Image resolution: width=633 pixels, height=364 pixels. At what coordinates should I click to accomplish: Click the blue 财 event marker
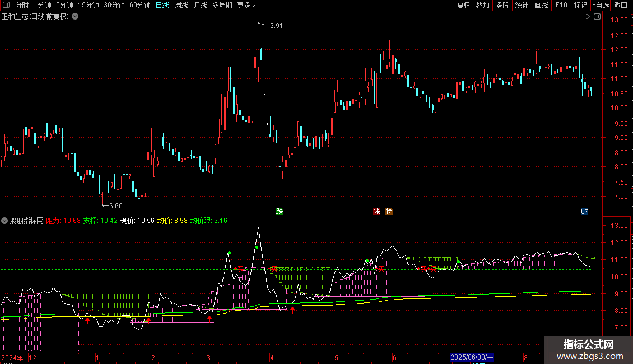pos(584,212)
